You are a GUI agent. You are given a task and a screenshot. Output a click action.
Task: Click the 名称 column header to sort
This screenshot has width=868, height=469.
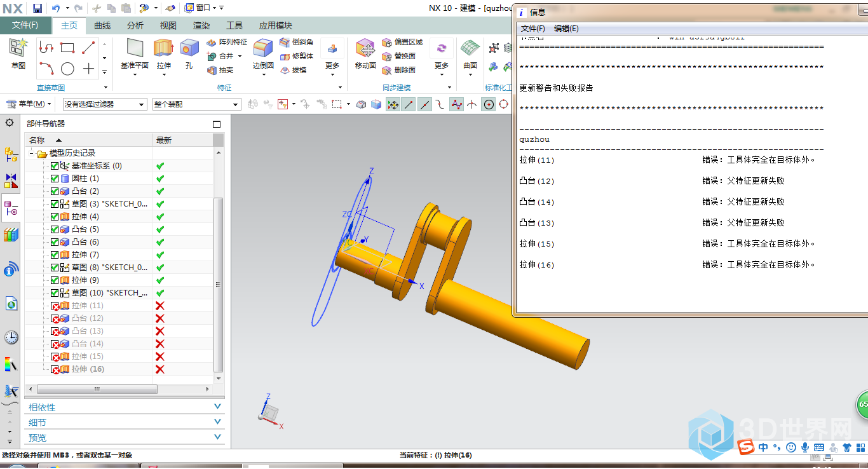[x=88, y=140]
